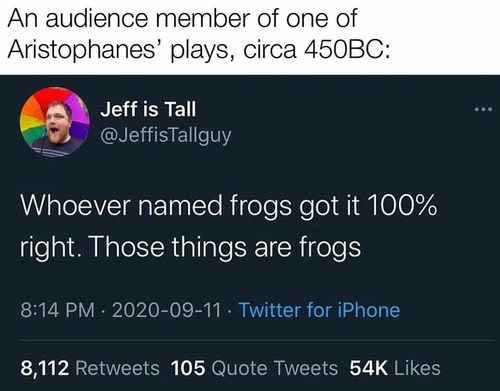Select the divider line above the tweet stats
Image resolution: width=500 pixels, height=391 pixels.
[x=257, y=340]
